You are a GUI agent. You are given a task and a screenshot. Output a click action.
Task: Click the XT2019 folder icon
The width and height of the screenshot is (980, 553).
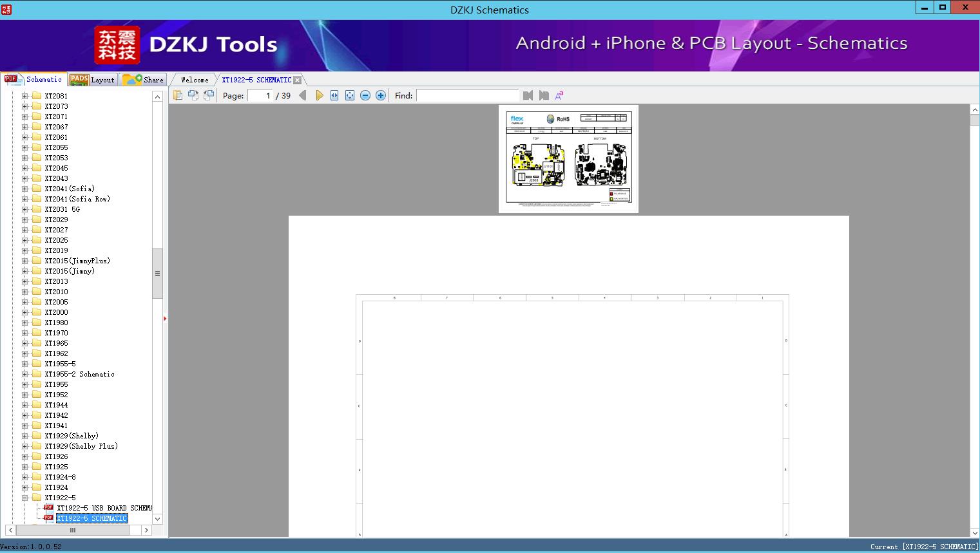pyautogui.click(x=37, y=250)
